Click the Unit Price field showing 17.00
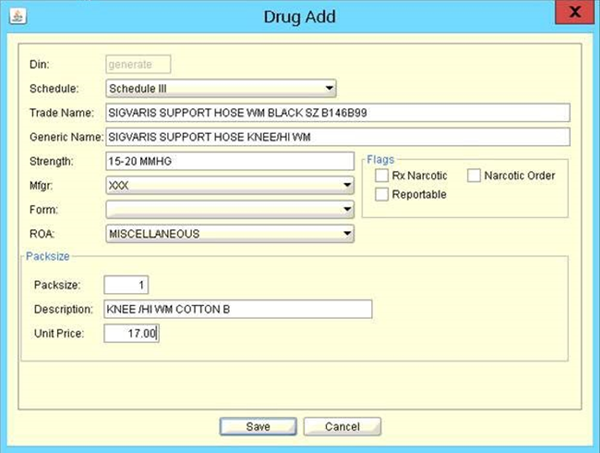 (132, 333)
